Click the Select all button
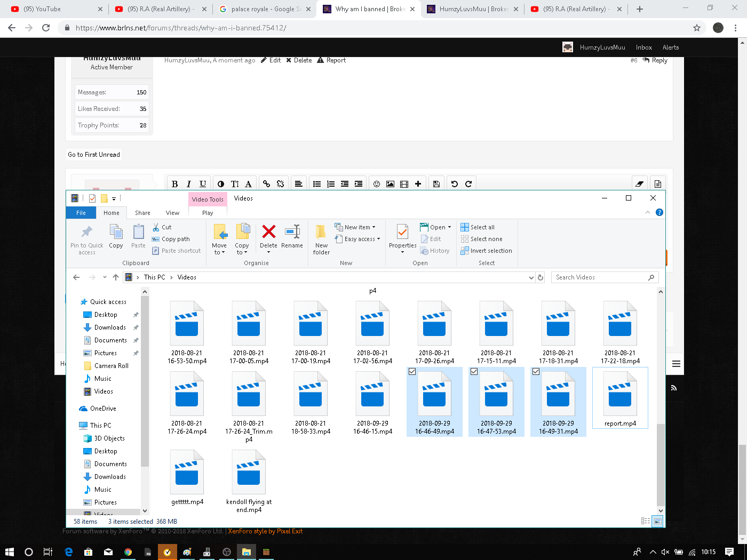This screenshot has width=747, height=560. (x=478, y=227)
